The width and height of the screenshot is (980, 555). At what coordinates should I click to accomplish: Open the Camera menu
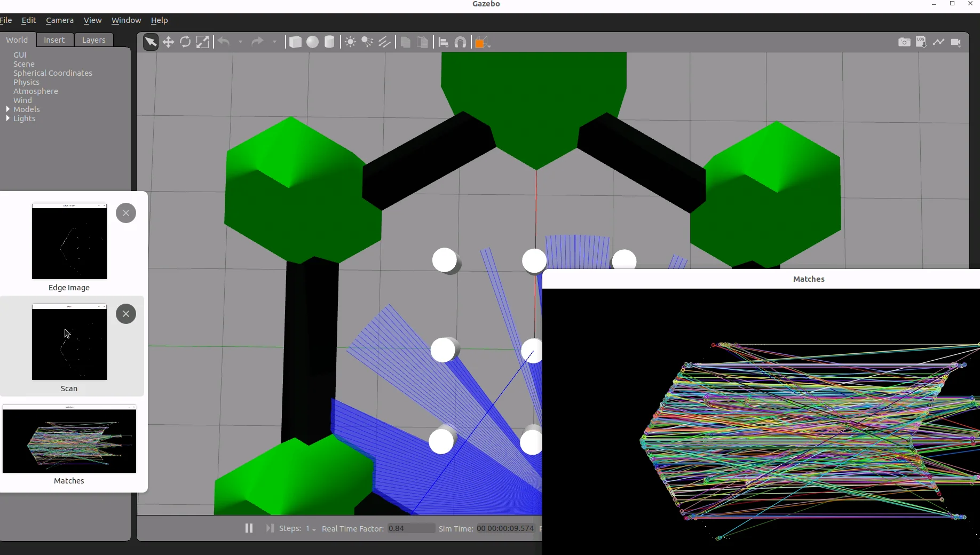tap(59, 20)
